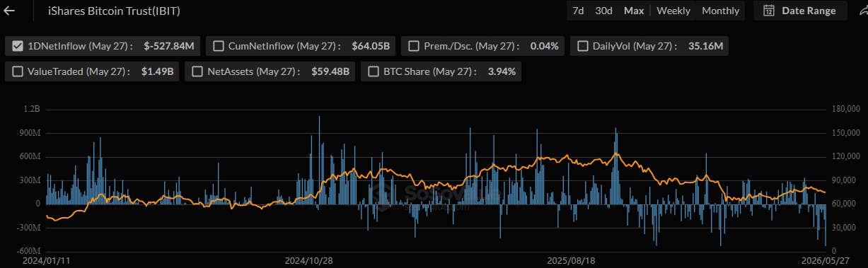Check the ValueTraded checkbox
The width and height of the screenshot is (868, 268).
click(x=18, y=71)
